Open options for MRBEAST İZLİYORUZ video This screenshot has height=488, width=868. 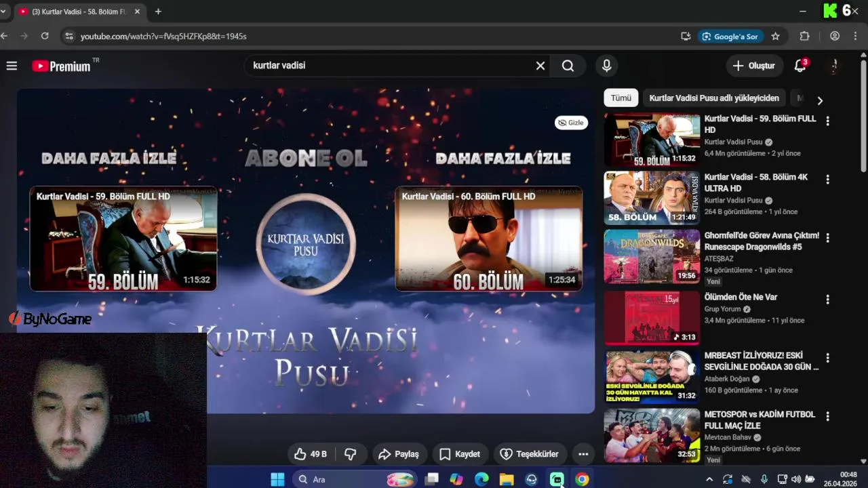pos(827,358)
